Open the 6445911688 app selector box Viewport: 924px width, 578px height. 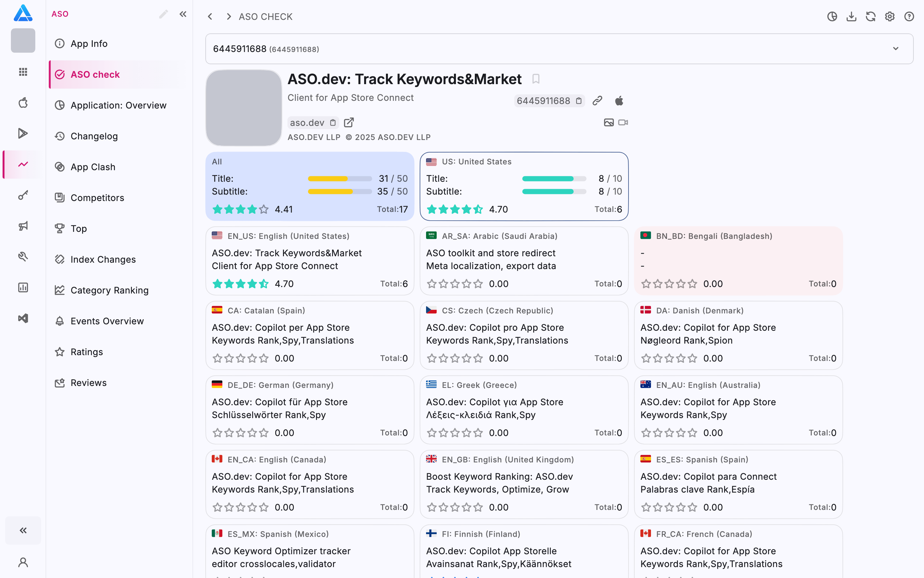coord(559,48)
